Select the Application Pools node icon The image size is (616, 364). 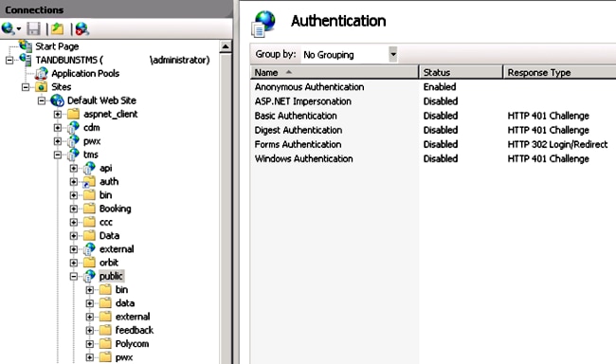42,74
